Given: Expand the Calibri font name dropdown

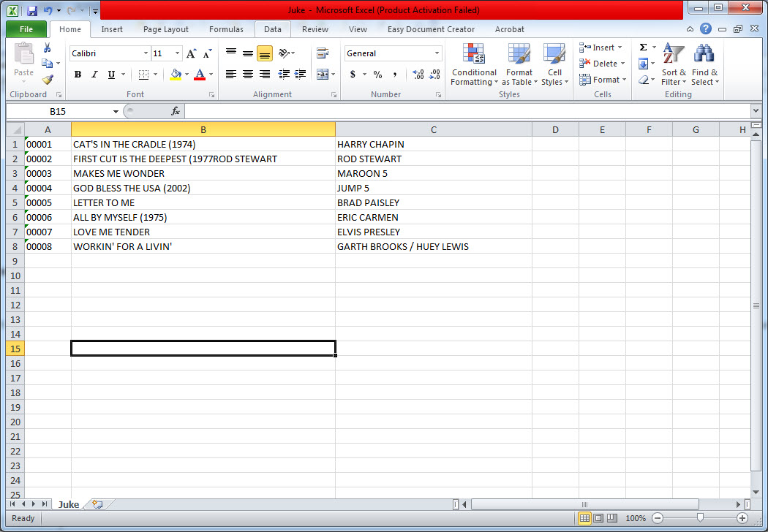Looking at the screenshot, I should pos(145,53).
